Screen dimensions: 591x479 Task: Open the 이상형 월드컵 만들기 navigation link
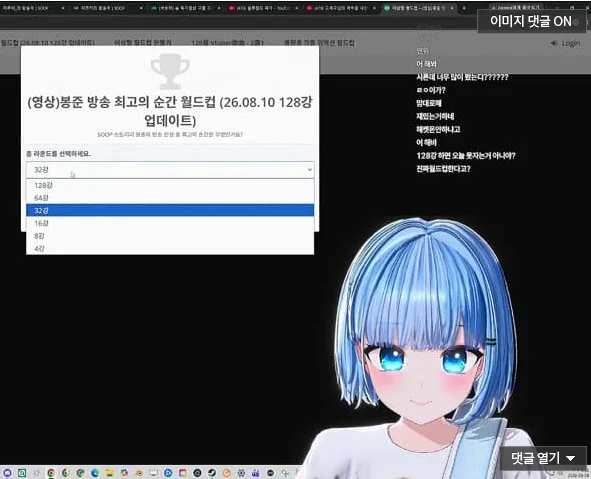143,43
